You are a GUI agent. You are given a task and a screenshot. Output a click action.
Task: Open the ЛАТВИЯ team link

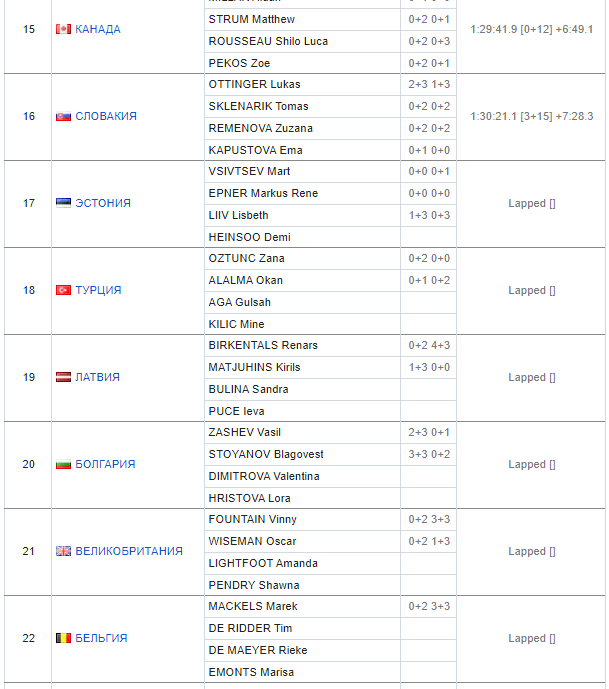pyautogui.click(x=98, y=378)
